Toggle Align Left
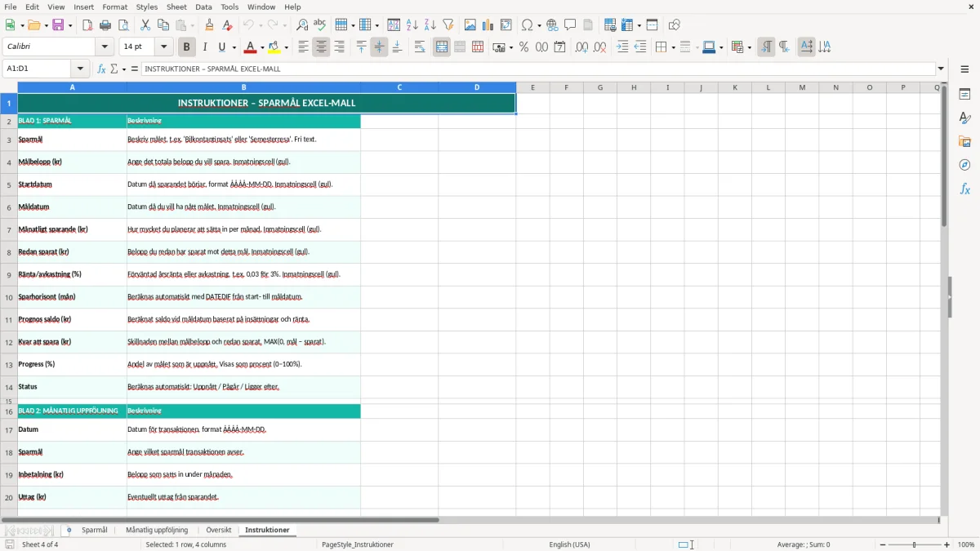Viewport: 980px width, 551px height. point(303,47)
